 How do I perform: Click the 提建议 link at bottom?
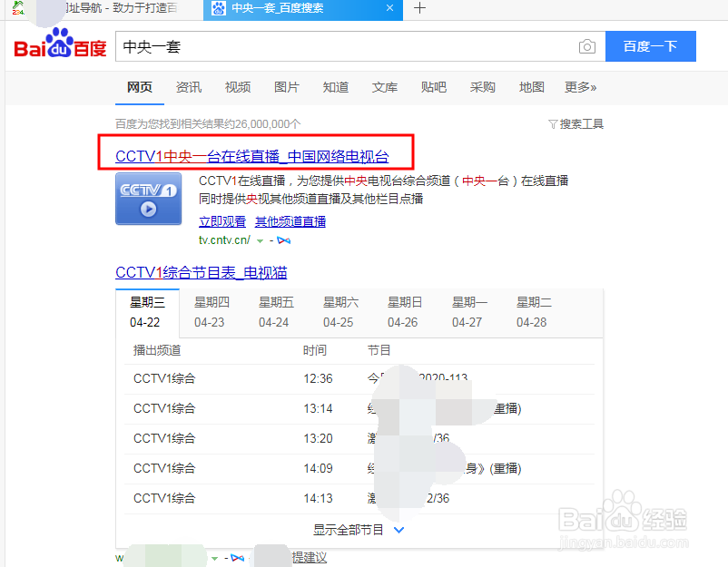(310, 558)
